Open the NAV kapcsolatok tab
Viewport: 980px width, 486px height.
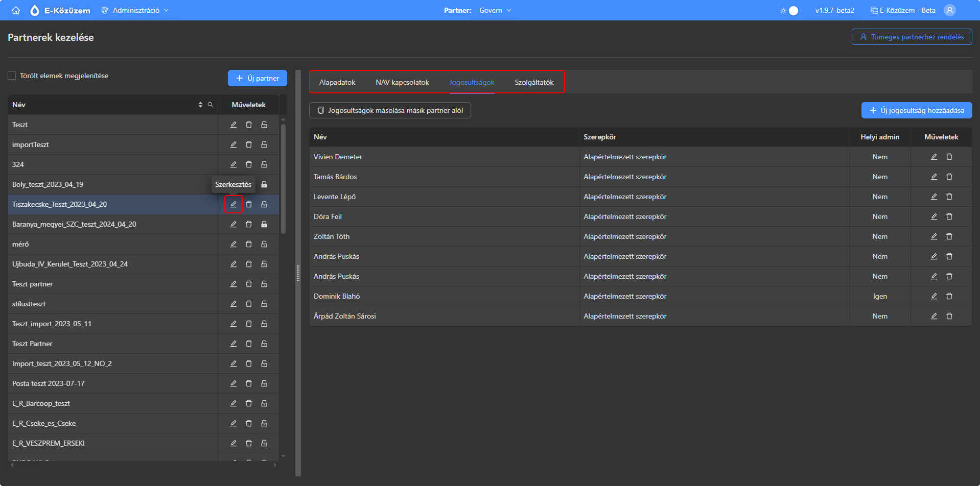coord(402,82)
